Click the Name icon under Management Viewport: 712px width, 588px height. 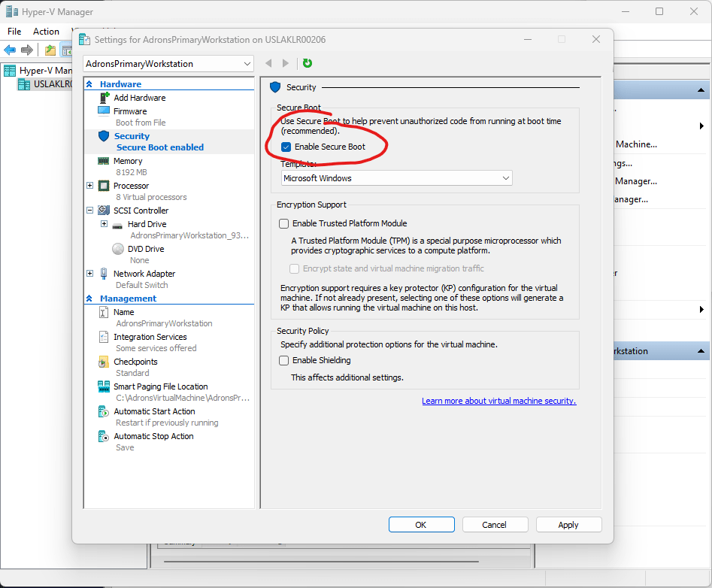[104, 312]
